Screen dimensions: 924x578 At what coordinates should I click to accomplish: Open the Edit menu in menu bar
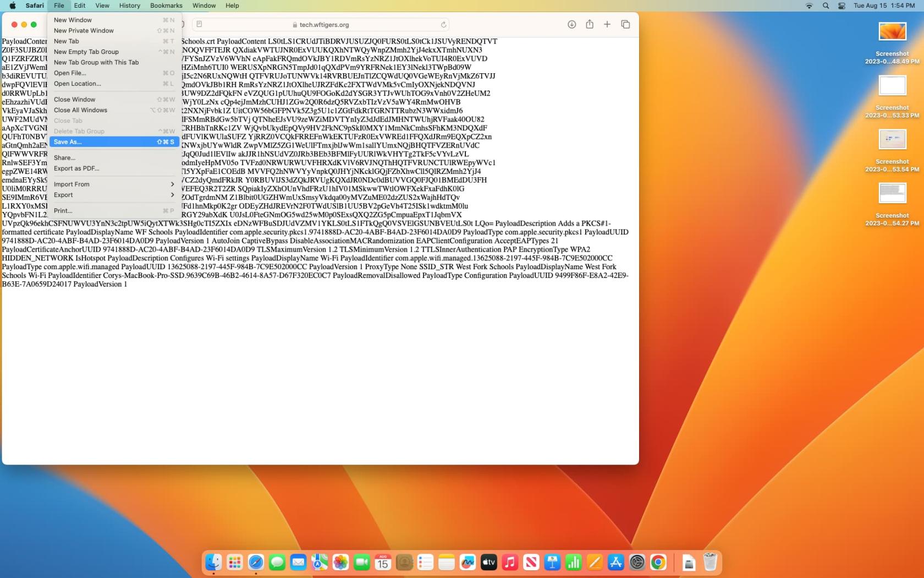coord(80,6)
